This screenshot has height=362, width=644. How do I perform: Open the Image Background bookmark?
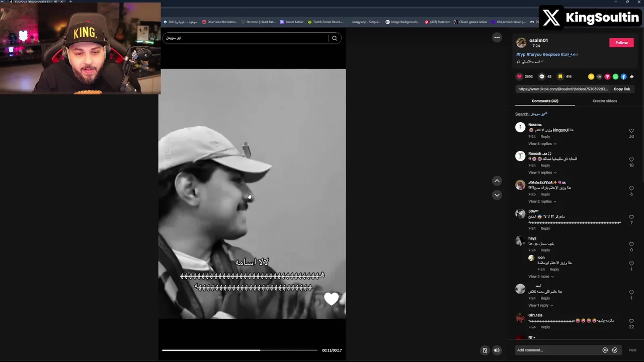402,22
